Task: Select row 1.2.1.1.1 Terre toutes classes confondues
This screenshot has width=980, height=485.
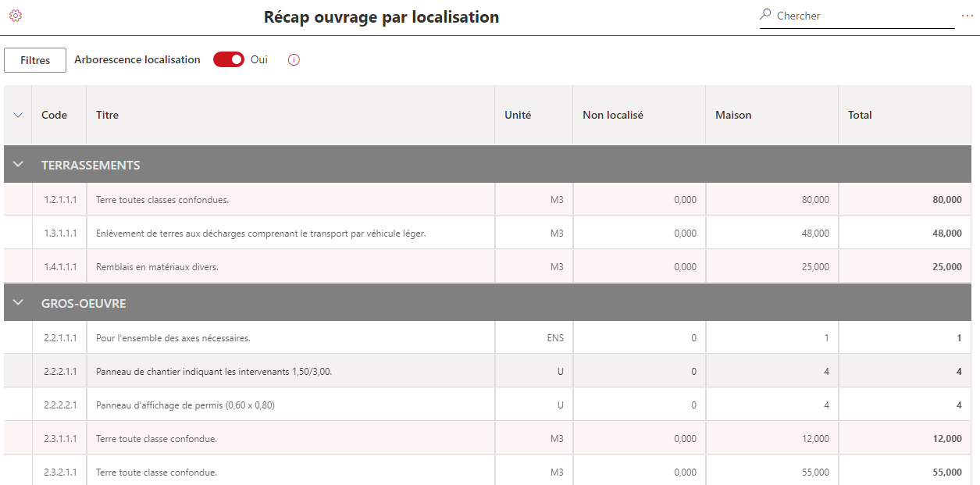Action: [x=162, y=200]
